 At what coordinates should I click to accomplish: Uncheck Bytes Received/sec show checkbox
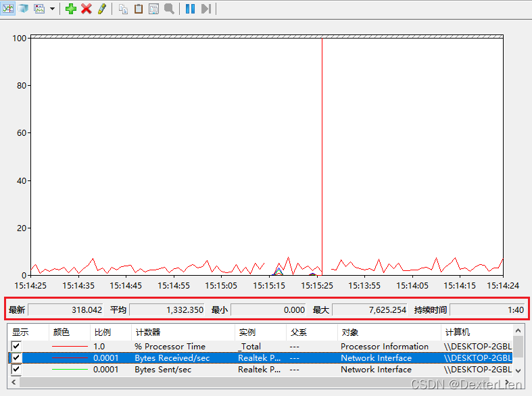pos(16,357)
